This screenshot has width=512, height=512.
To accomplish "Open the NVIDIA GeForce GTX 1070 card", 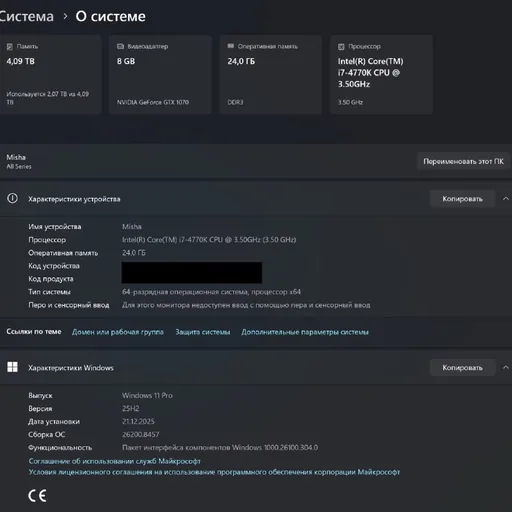I will pyautogui.click(x=160, y=75).
